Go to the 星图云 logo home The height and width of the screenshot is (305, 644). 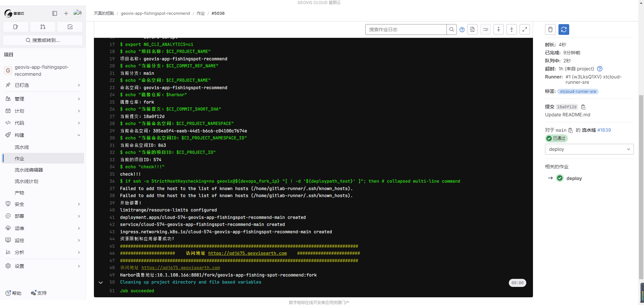[14, 13]
